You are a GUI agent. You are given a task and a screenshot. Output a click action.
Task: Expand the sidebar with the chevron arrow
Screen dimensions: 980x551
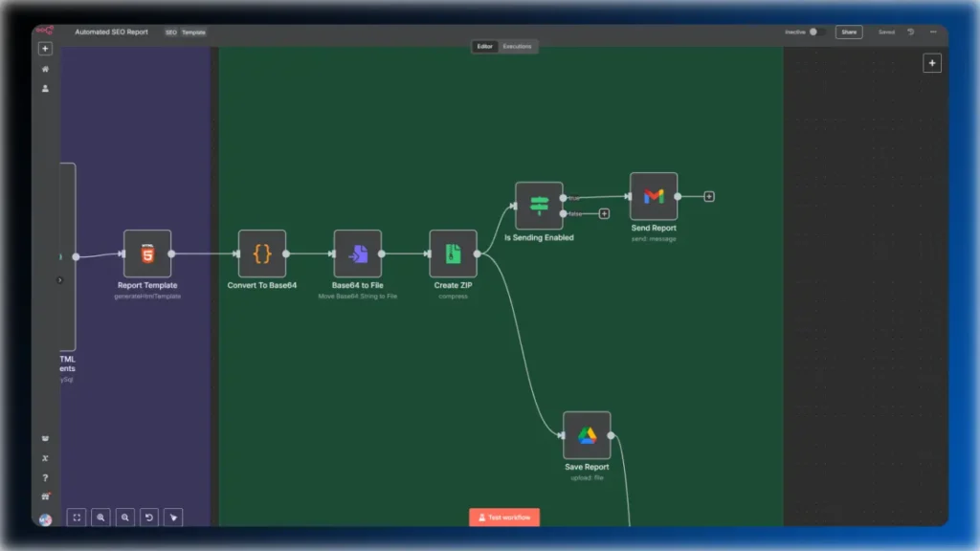pyautogui.click(x=60, y=280)
